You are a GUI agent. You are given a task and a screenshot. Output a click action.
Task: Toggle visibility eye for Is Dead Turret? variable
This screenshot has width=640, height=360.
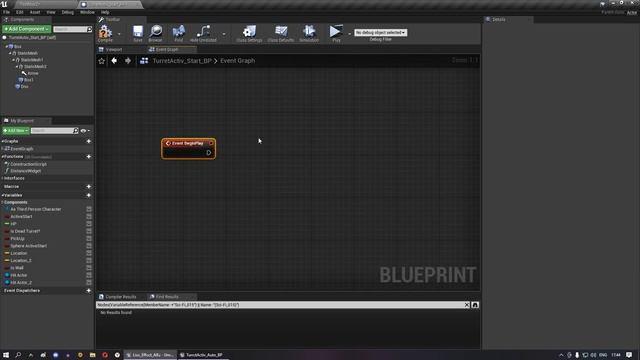click(89, 231)
